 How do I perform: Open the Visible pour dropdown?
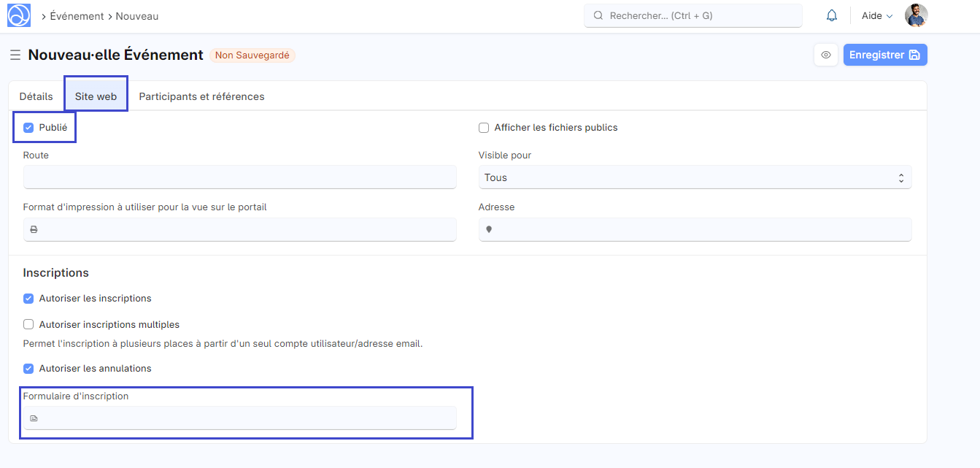693,177
